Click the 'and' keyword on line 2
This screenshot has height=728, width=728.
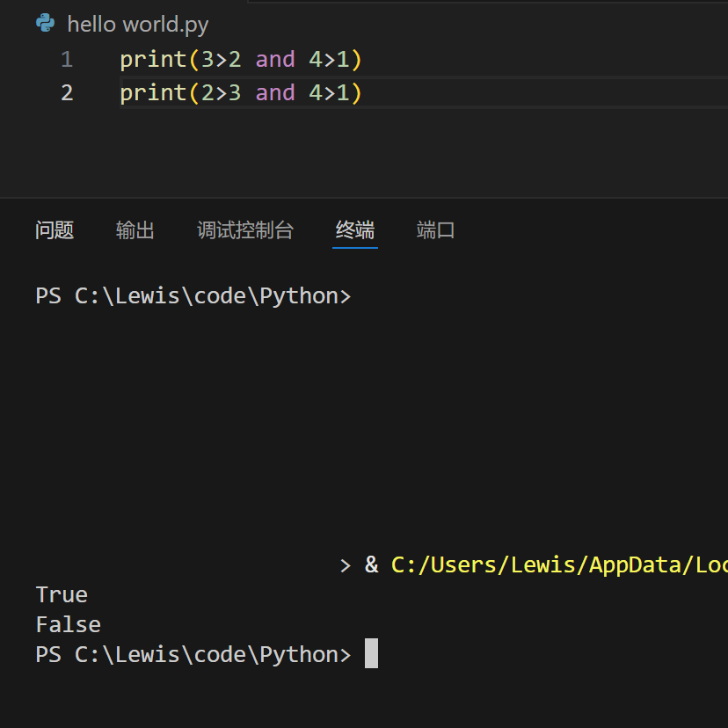pos(275,92)
